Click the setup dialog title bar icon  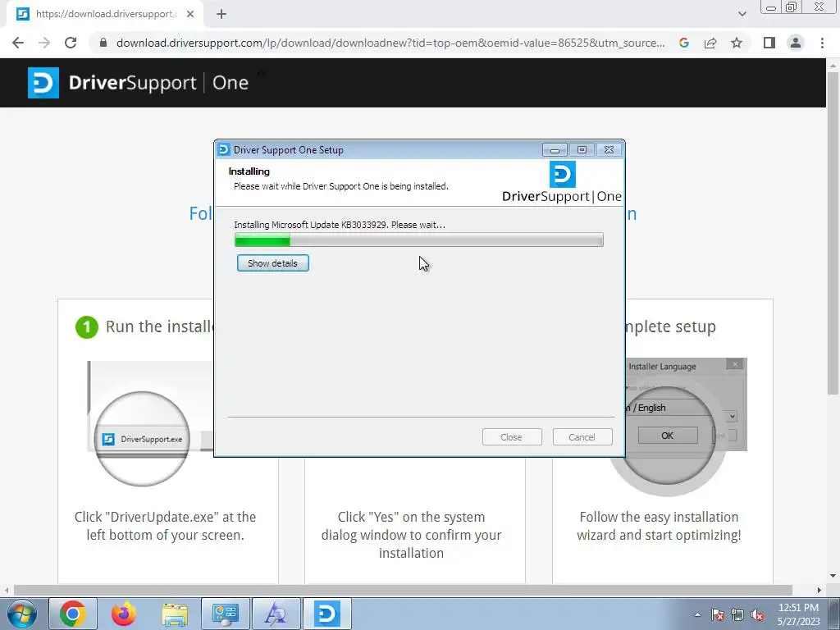click(224, 149)
